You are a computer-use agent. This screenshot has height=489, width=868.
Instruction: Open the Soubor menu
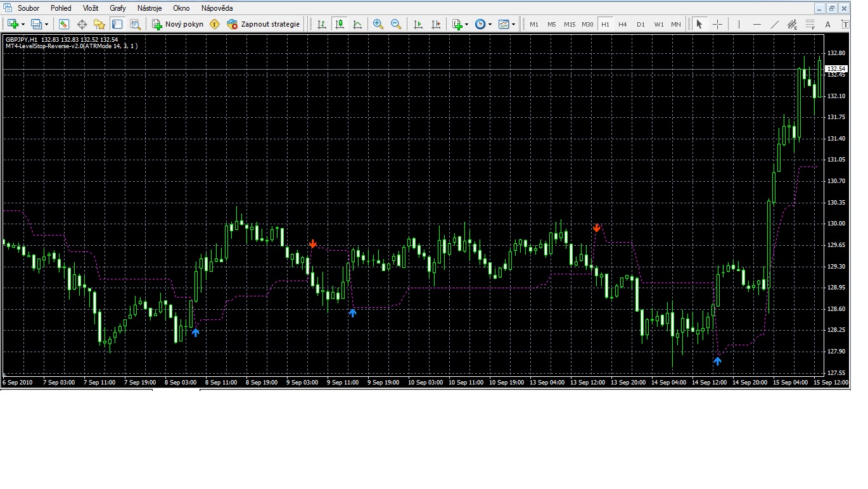[29, 8]
